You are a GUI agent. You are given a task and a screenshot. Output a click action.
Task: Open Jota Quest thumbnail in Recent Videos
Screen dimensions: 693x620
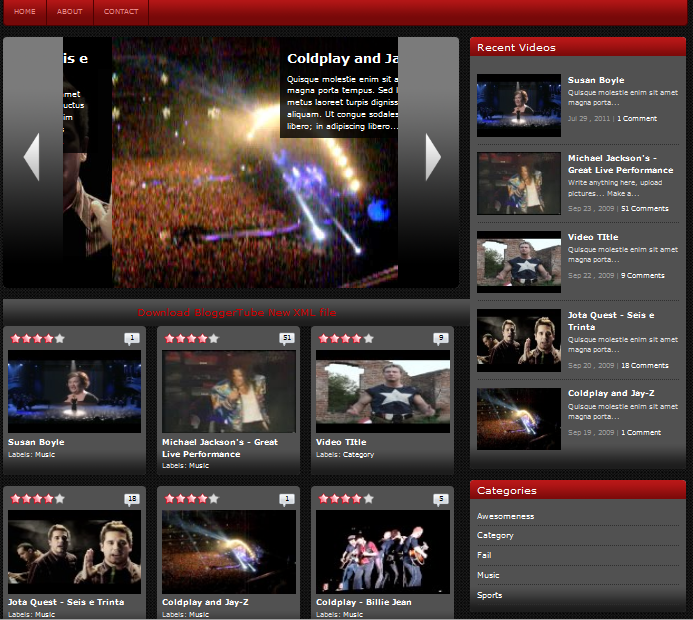pyautogui.click(x=519, y=340)
